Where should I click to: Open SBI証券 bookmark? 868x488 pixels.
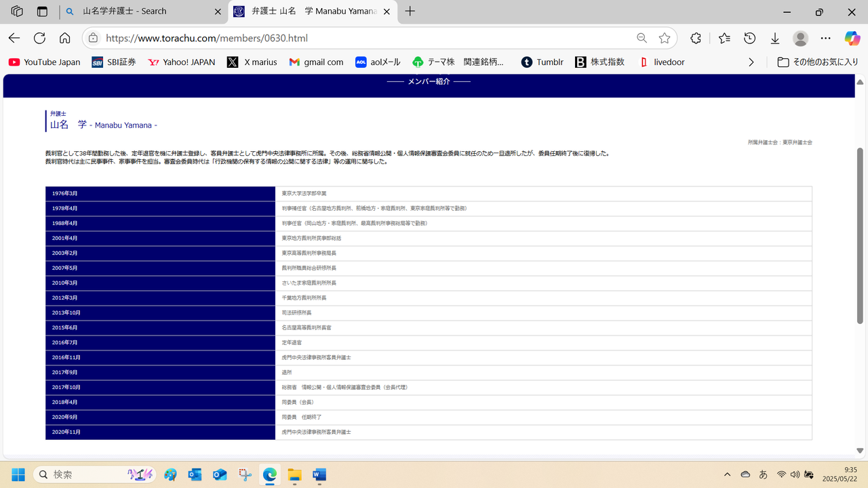pyautogui.click(x=114, y=62)
